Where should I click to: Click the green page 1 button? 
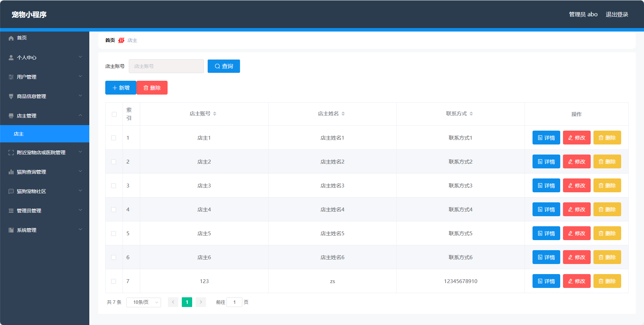pos(187,302)
